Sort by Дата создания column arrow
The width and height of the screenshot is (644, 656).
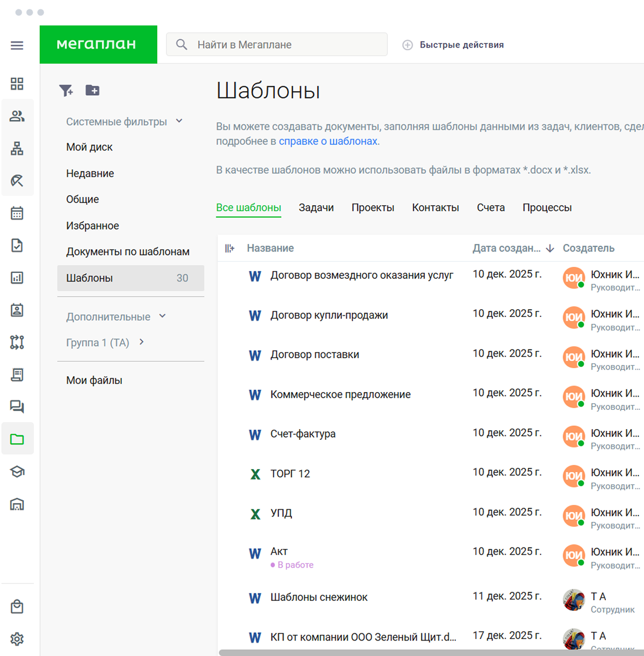click(550, 248)
